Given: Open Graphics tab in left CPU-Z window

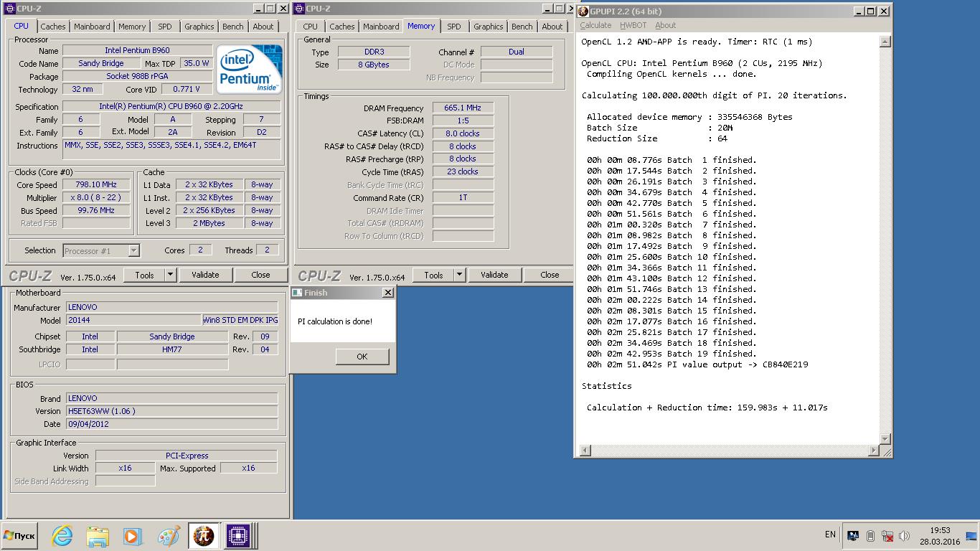Looking at the screenshot, I should pos(199,27).
